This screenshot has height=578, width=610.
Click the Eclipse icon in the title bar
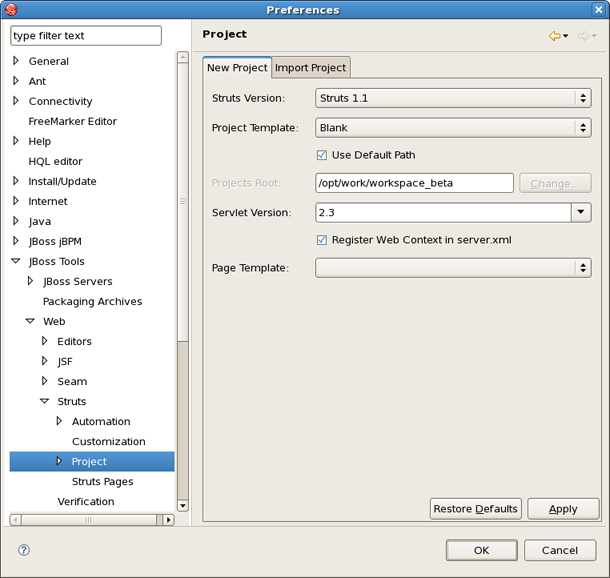point(11,10)
